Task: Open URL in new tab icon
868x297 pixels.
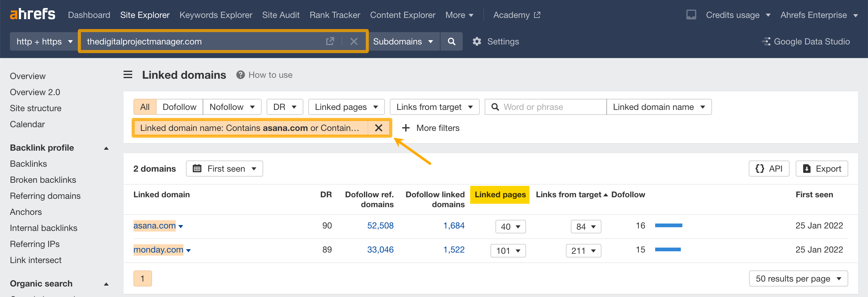Action: click(x=330, y=41)
